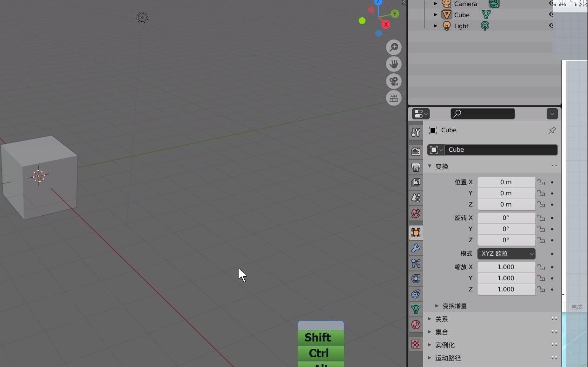The width and height of the screenshot is (588, 367).
Task: Hide the Cube using its visibility eye
Action: (550, 14)
